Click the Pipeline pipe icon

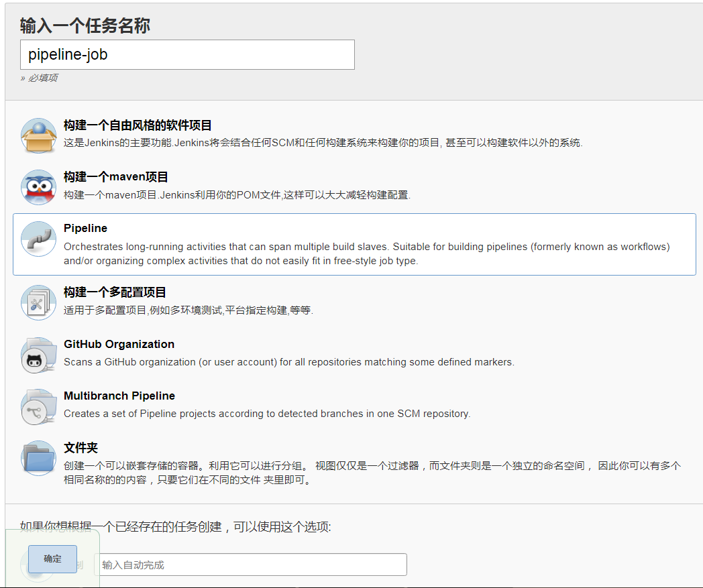(38, 239)
